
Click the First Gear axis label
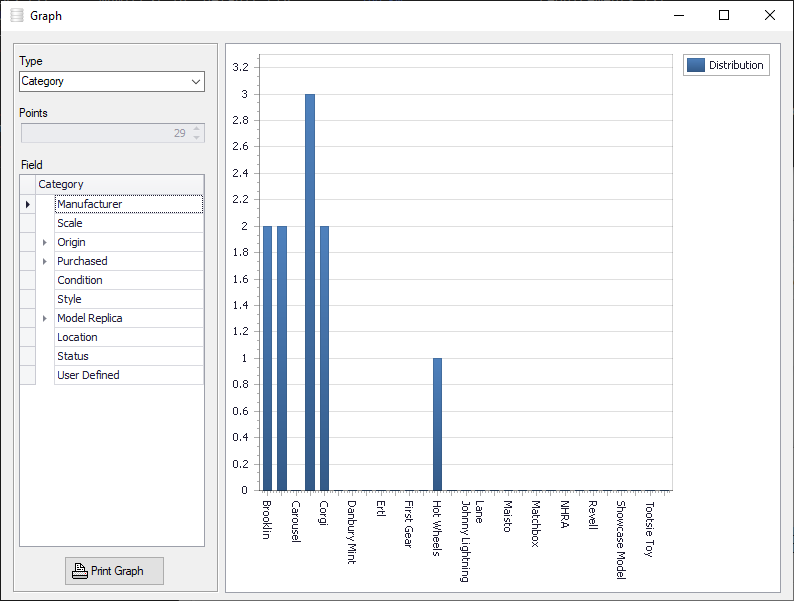[409, 524]
